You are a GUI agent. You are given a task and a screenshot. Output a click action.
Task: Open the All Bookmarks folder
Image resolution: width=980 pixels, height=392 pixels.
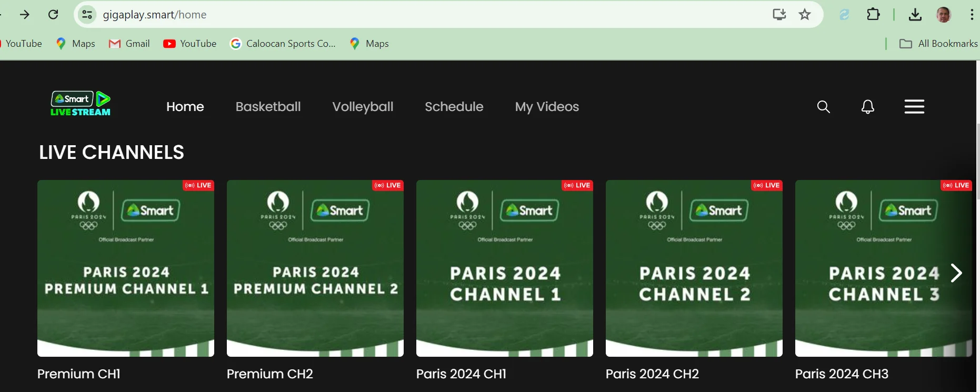coord(938,44)
